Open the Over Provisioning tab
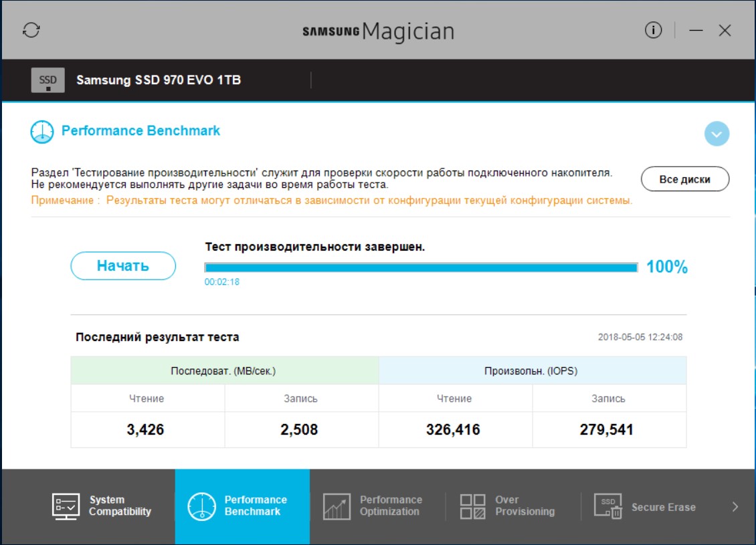 [x=513, y=506]
